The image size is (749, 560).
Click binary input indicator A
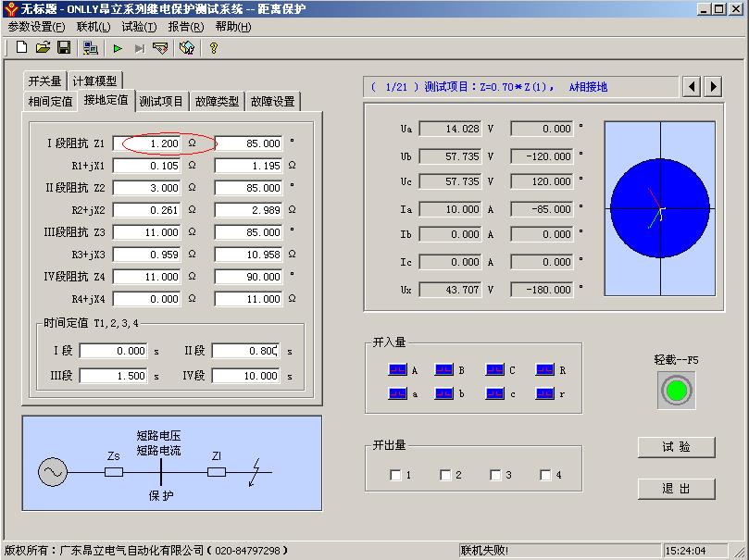point(395,370)
